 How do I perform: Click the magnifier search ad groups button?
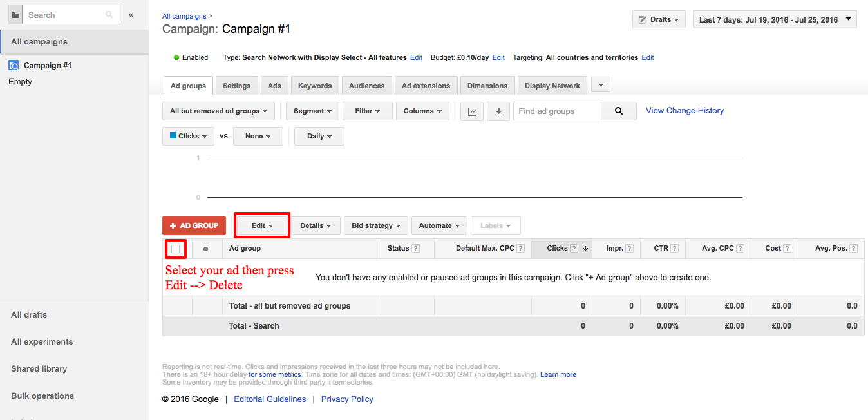click(619, 111)
